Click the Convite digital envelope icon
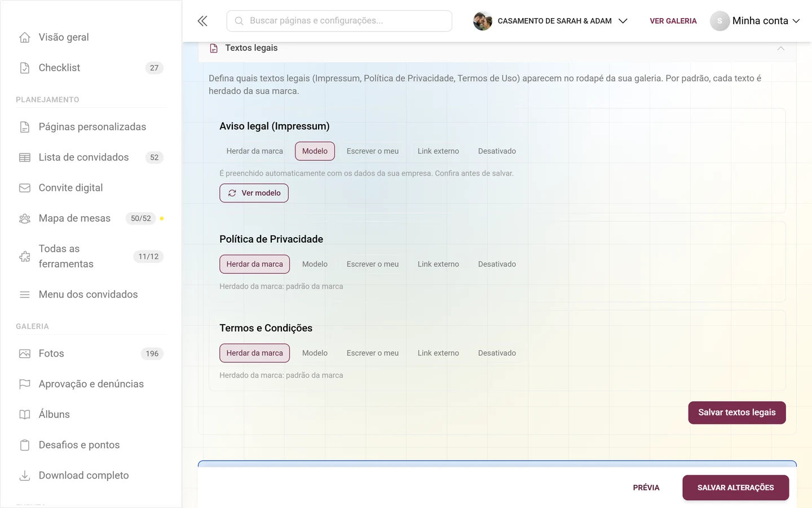Viewport: 812px width, 508px height. pos(25,188)
